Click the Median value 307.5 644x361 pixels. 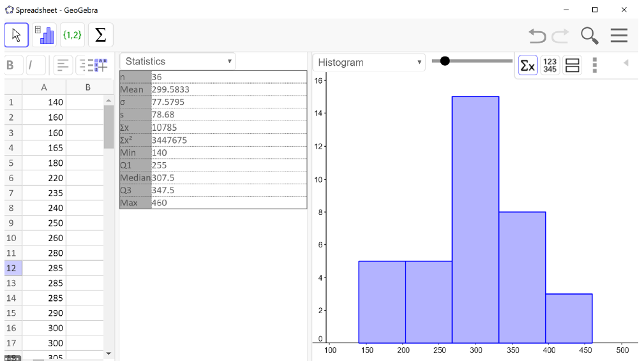163,177
